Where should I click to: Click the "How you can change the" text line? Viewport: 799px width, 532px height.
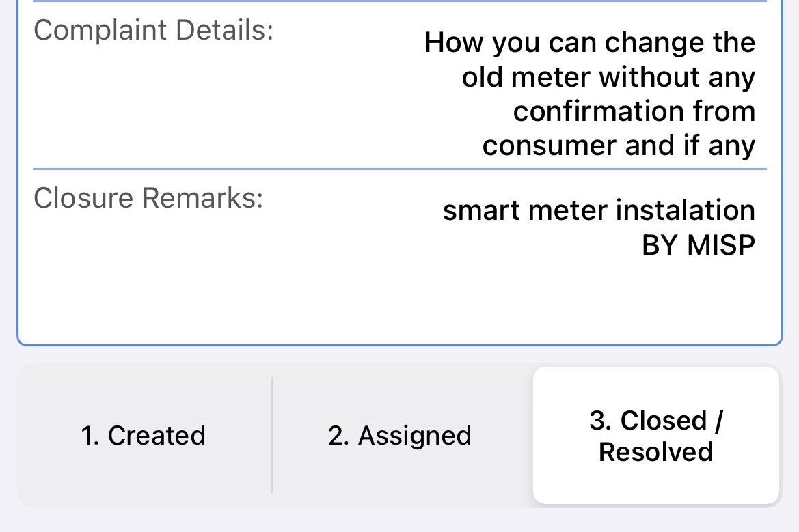pyautogui.click(x=590, y=42)
